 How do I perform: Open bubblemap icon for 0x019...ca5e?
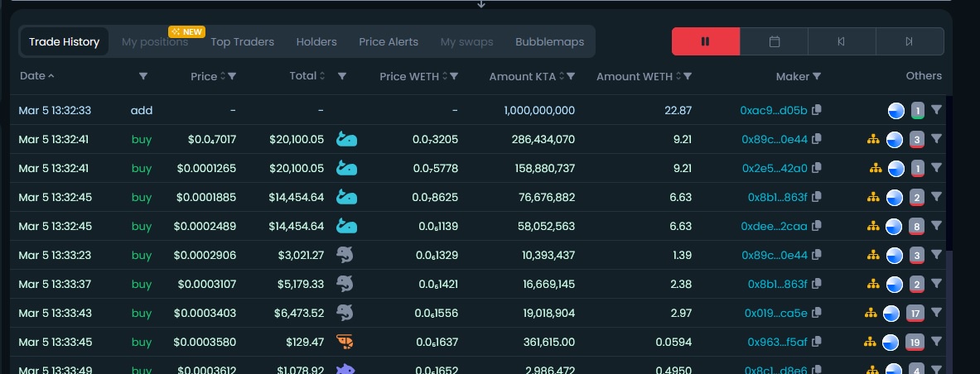point(871,313)
